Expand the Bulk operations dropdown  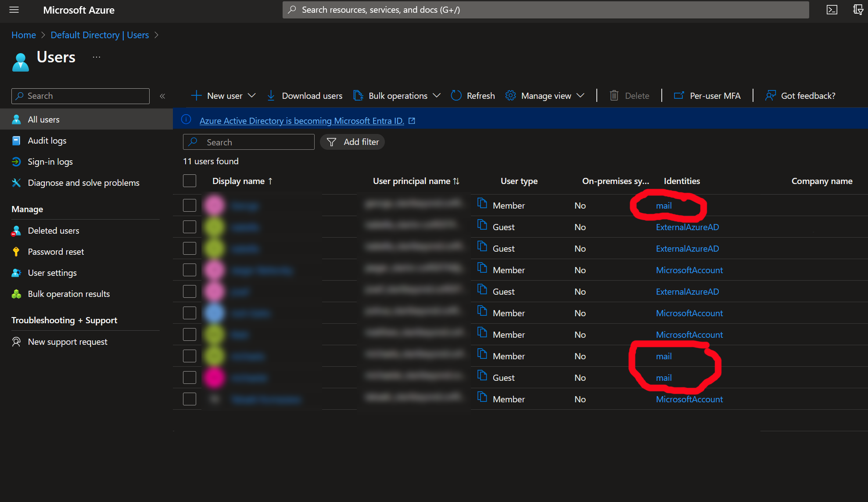[436, 95]
